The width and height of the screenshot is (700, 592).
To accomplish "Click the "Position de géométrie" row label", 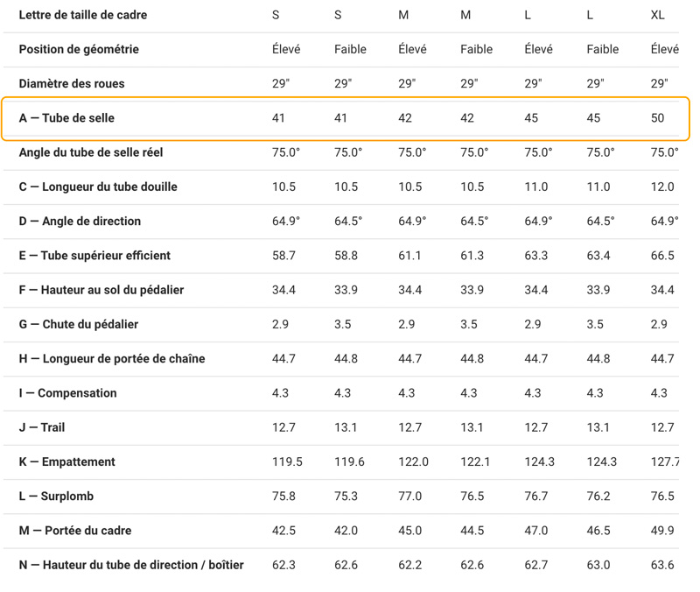I will coord(79,49).
